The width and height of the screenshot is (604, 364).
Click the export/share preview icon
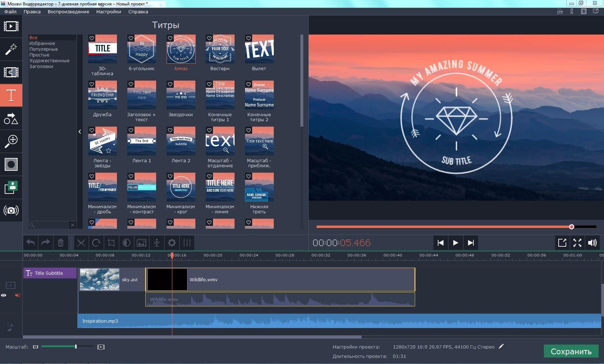[562, 243]
